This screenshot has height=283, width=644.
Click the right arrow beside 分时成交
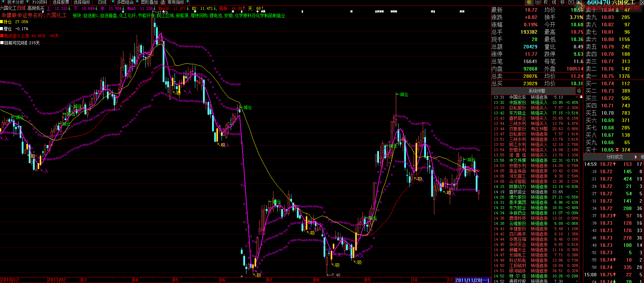(x=636, y=157)
